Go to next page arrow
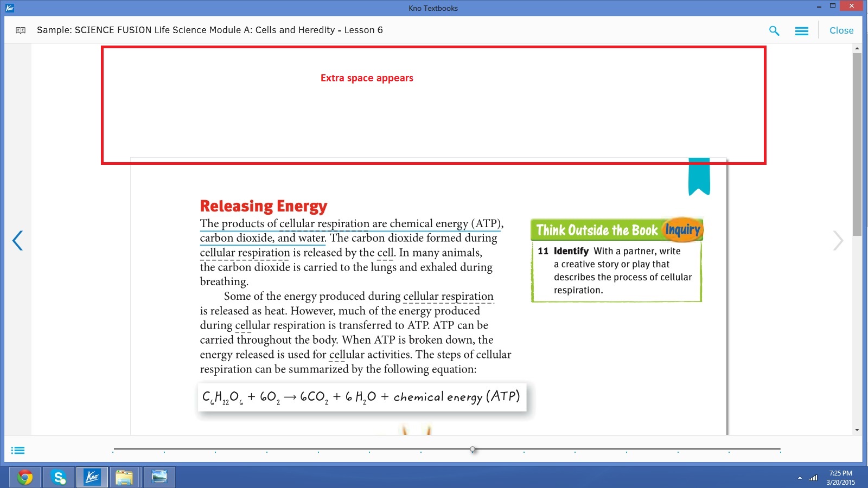The width and height of the screenshot is (868, 488). (838, 241)
